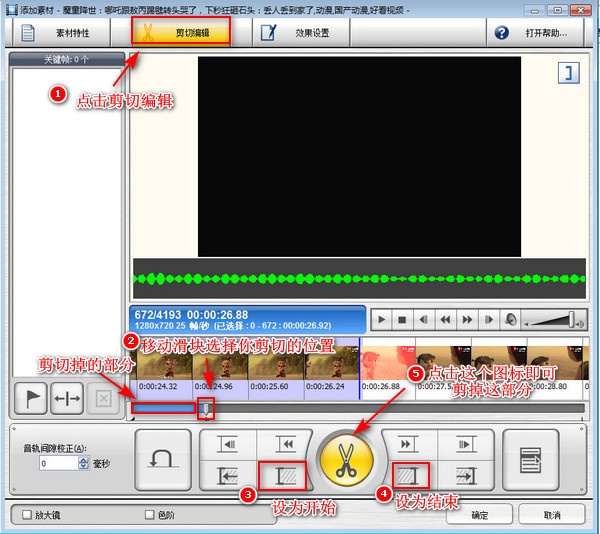Click the jump forward double-arrow button

point(408,444)
